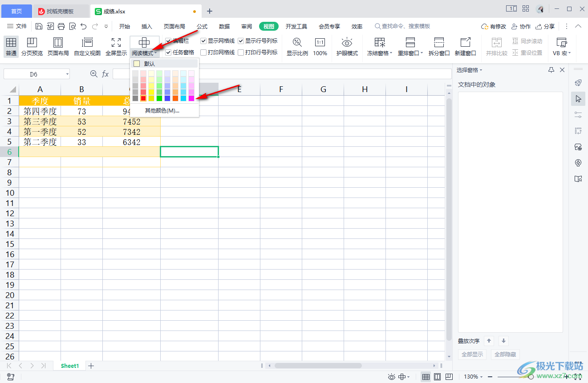
Task: Open Page Break Preview (分页预览)
Action: 32,47
